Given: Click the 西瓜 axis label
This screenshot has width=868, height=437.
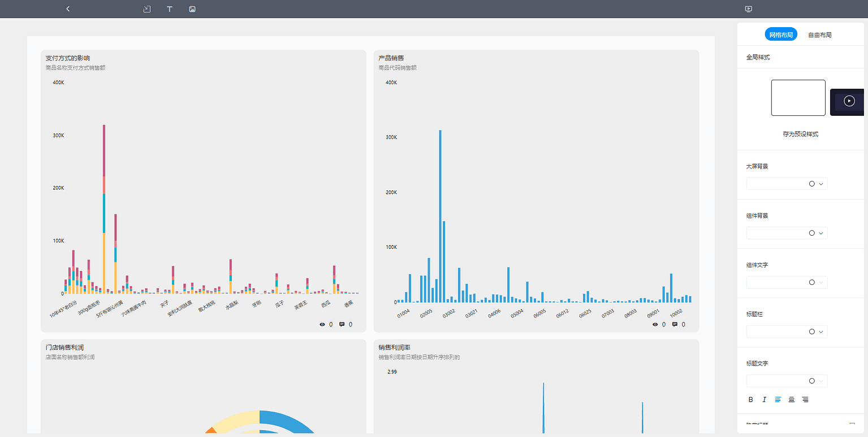Looking at the screenshot, I should [x=326, y=304].
